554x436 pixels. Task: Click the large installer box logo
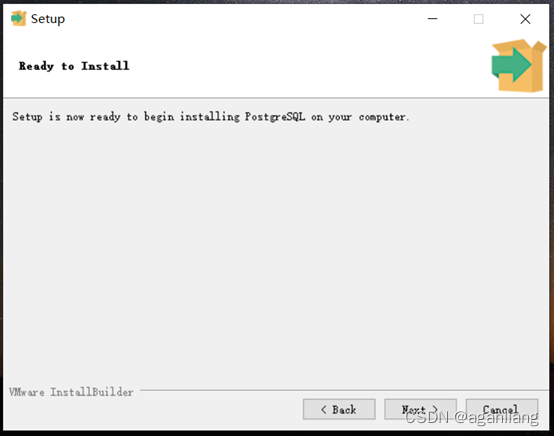click(x=519, y=66)
